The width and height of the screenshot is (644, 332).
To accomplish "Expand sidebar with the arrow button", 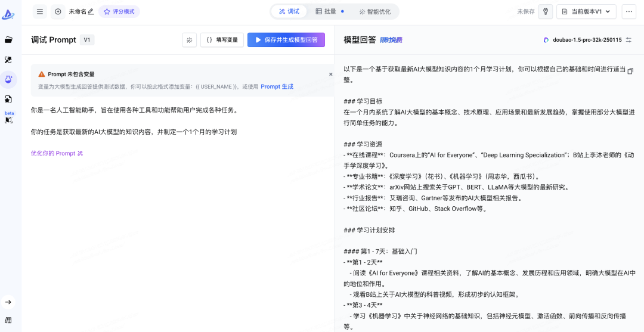I will click(8, 302).
